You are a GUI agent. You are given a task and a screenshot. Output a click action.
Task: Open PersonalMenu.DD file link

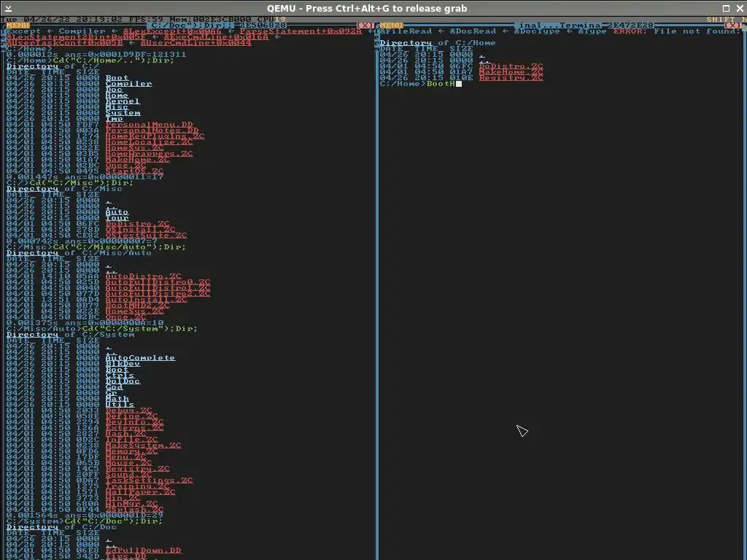149,125
